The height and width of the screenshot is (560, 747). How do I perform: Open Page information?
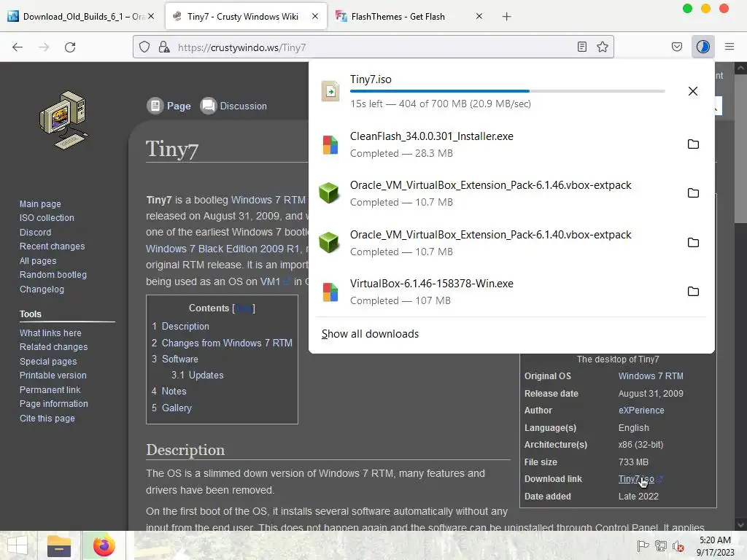coord(53,404)
